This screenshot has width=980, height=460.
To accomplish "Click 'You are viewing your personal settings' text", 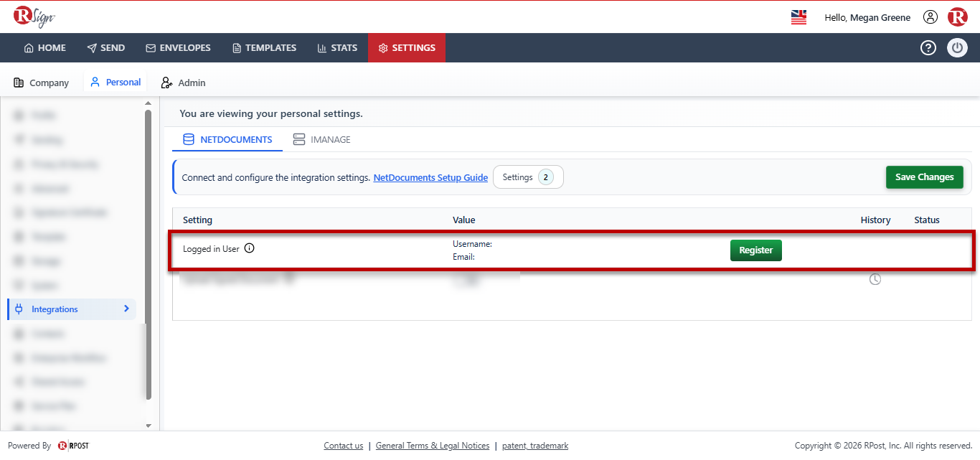I will point(271,113).
